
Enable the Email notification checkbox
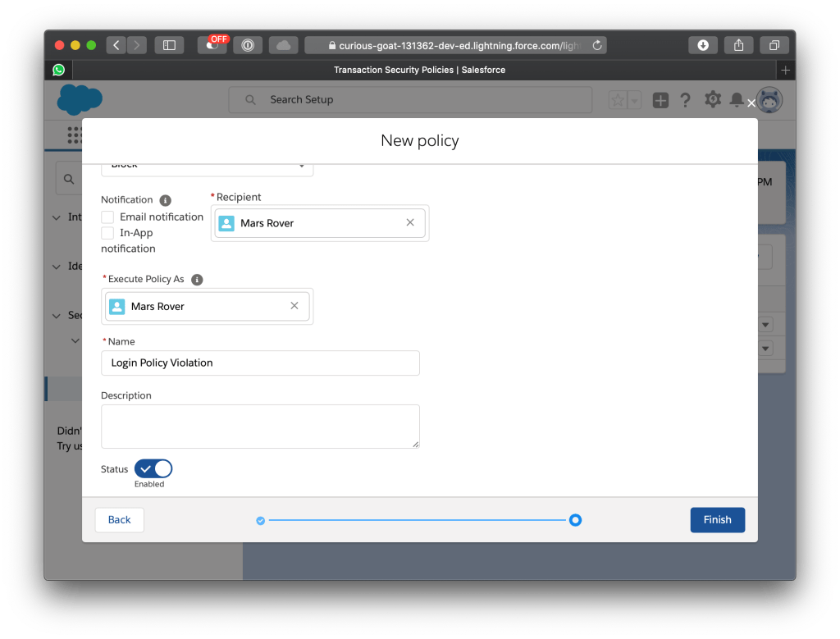(x=107, y=217)
